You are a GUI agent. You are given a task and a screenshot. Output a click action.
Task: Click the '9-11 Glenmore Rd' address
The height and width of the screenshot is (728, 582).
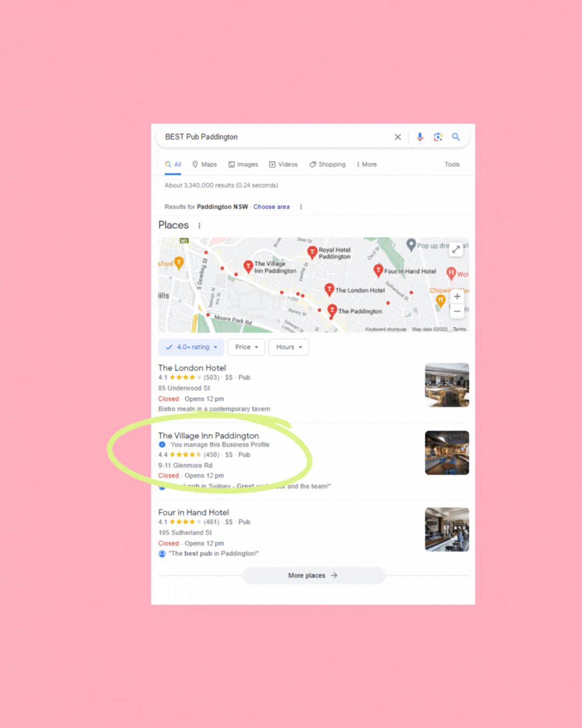tap(185, 465)
